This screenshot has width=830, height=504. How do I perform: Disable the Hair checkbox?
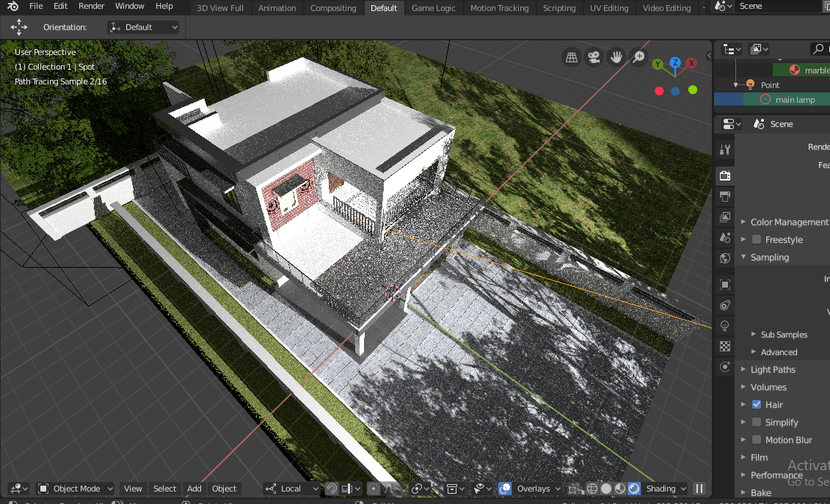click(757, 404)
